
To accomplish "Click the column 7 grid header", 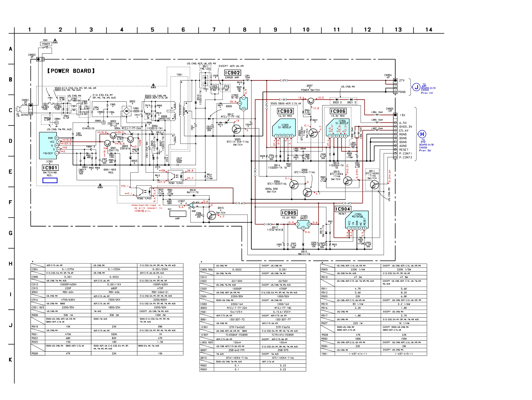I will click(214, 30).
